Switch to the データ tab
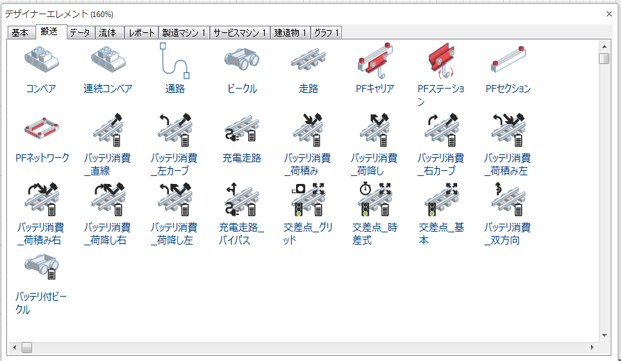Viewport: 621px width, 361px height. pyautogui.click(x=81, y=32)
